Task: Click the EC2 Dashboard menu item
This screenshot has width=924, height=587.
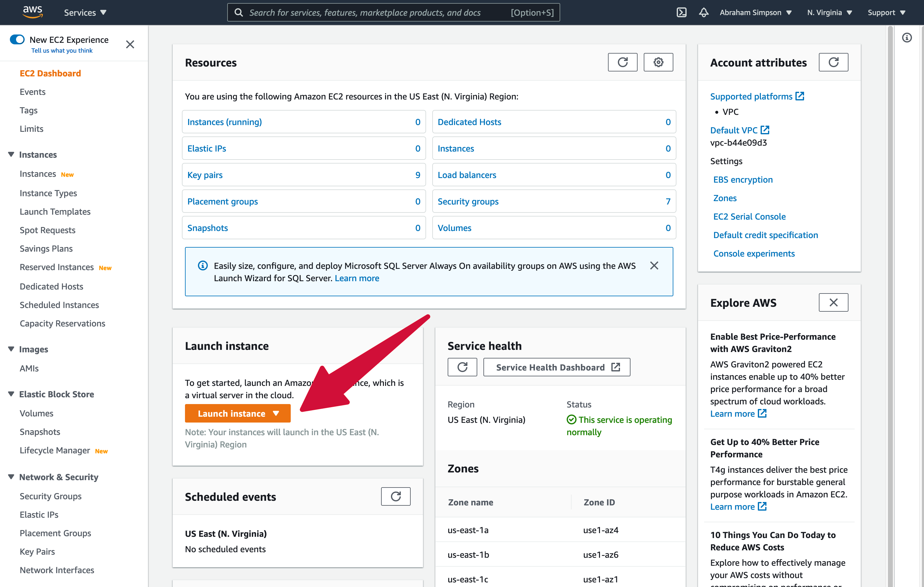Action: click(x=51, y=73)
